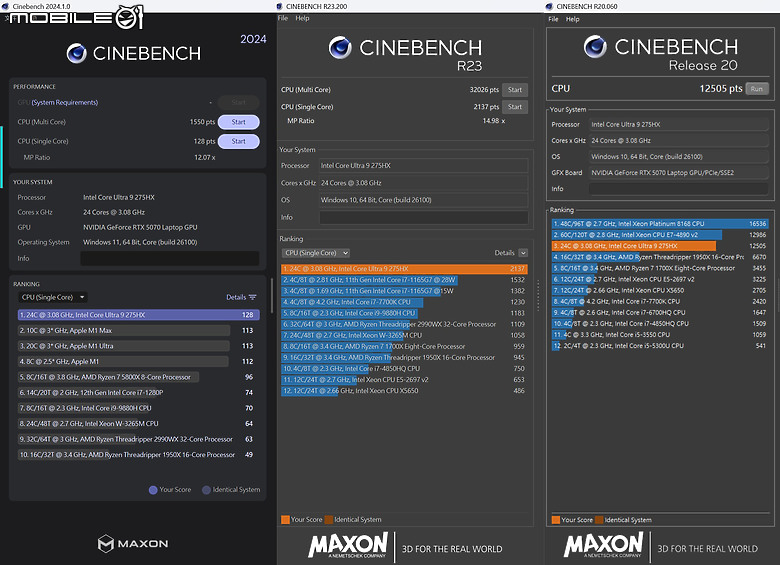Start CPU Multi Core test in Cinebench R23
Image resolution: width=780 pixels, height=565 pixels.
coord(515,90)
